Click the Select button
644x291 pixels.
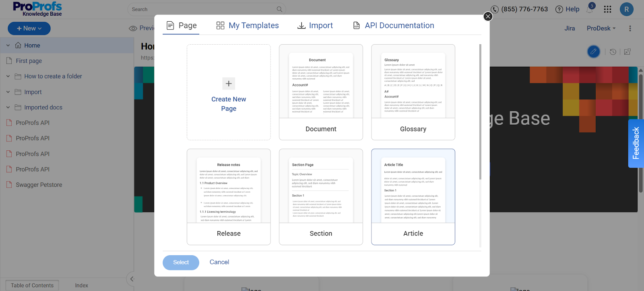click(x=181, y=262)
